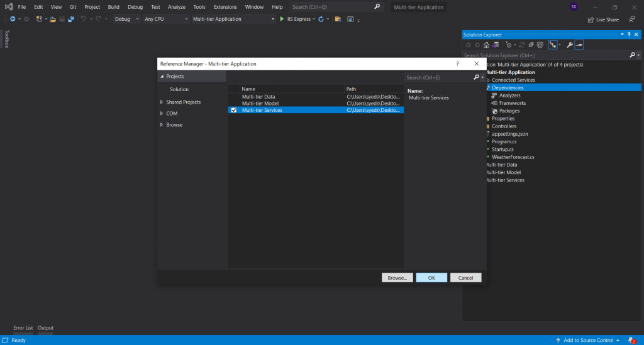Click the Reference Manager search field
The width and height of the screenshot is (644, 345).
438,77
